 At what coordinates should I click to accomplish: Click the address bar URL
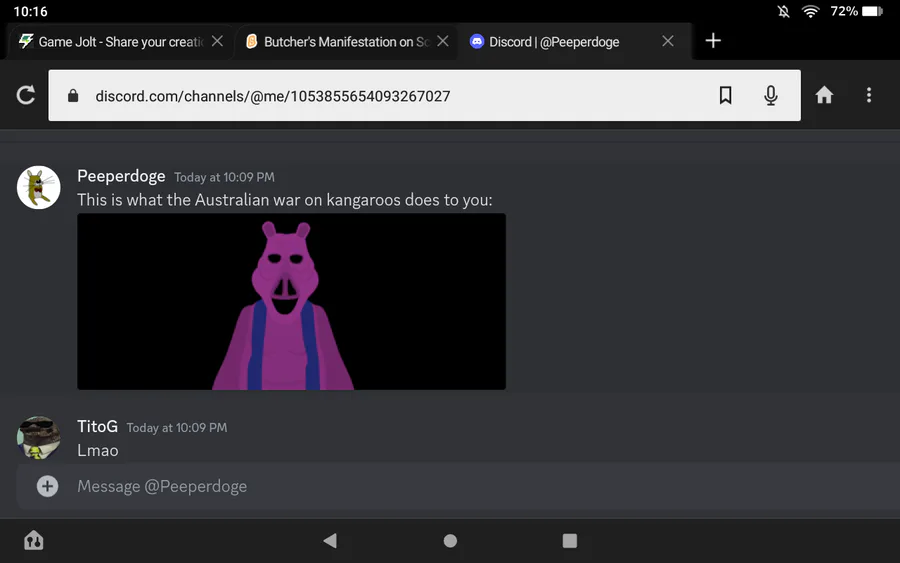click(273, 96)
